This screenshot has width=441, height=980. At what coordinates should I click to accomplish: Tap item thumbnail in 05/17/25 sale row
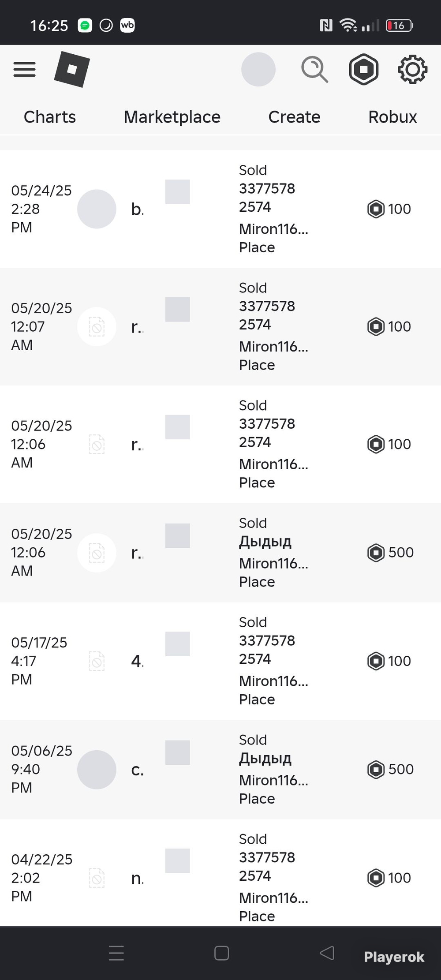point(178,644)
